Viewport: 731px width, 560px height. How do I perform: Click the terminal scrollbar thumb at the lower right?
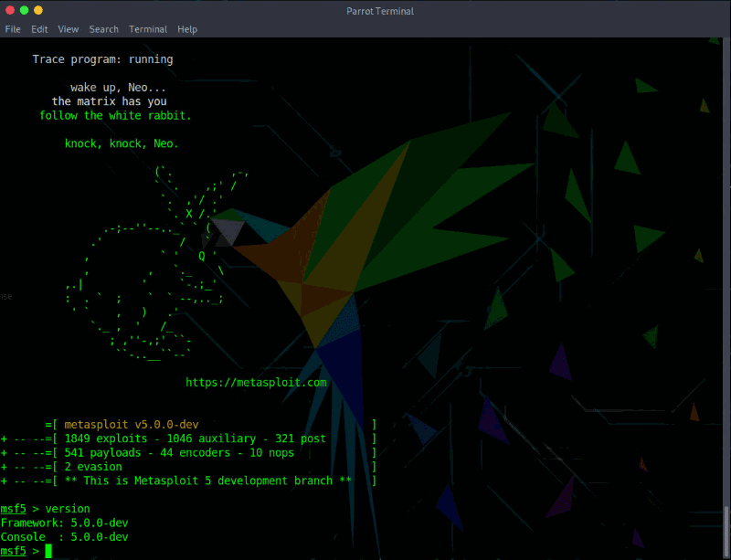coord(727,533)
